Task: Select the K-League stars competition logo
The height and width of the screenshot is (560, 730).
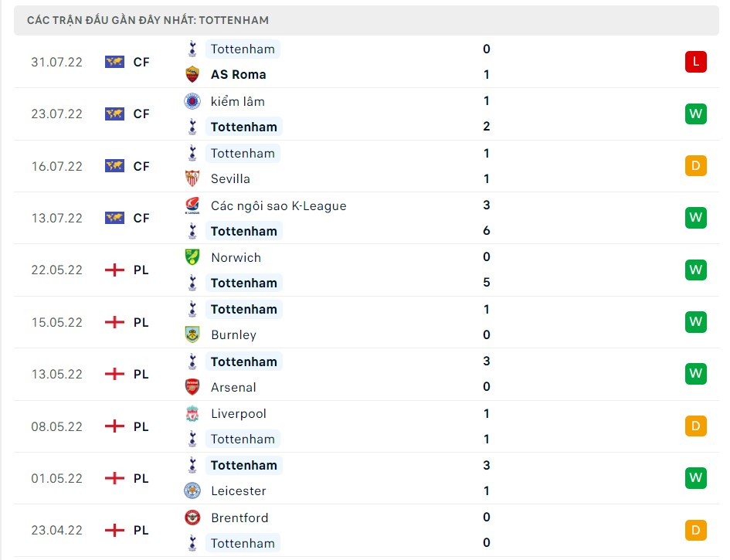Action: coord(193,205)
